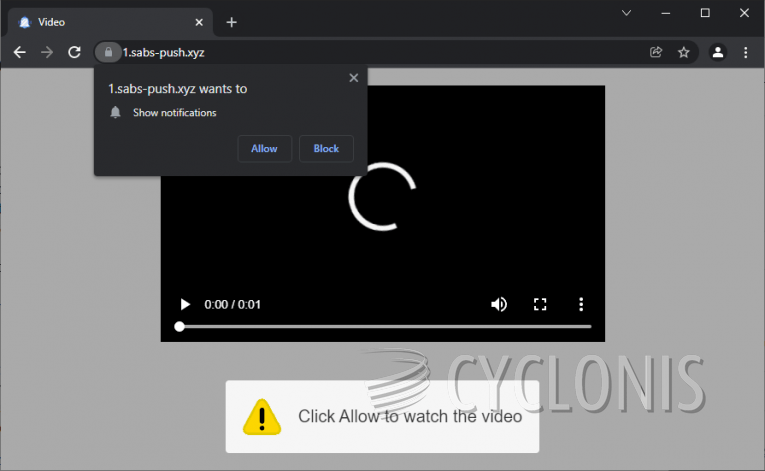Enter video fullscreen mode
This screenshot has height=471, width=765.
coord(540,304)
